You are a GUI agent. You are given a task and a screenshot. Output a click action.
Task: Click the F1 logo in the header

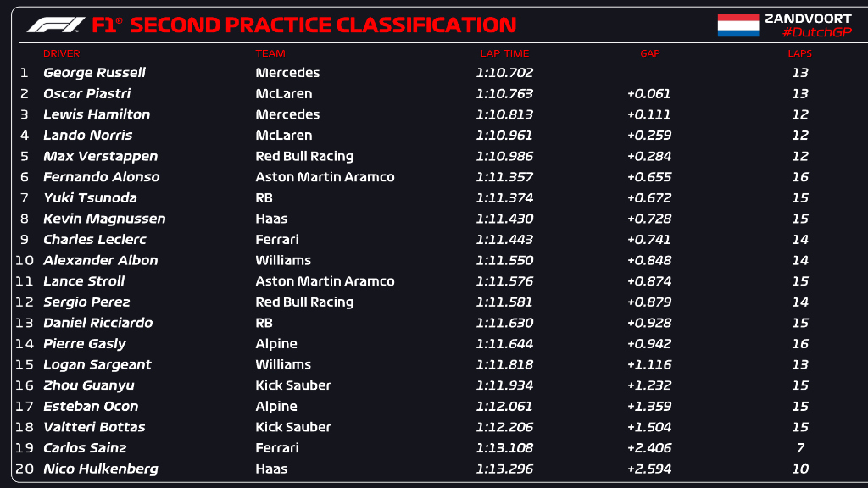click(56, 25)
